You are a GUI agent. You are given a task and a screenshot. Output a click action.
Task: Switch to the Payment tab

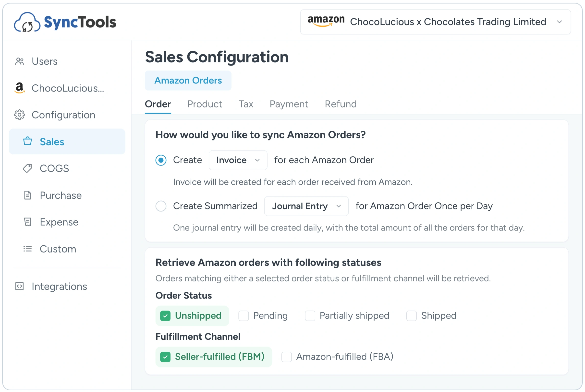pyautogui.click(x=289, y=104)
